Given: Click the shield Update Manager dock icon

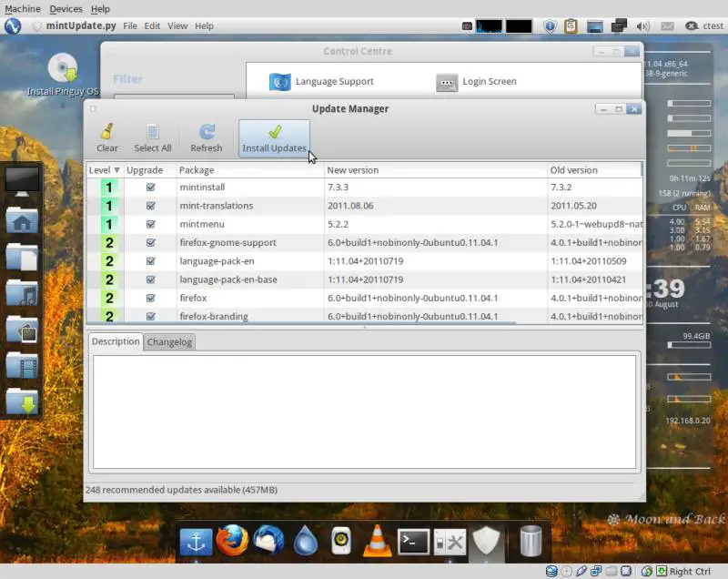Looking at the screenshot, I should [x=486, y=542].
